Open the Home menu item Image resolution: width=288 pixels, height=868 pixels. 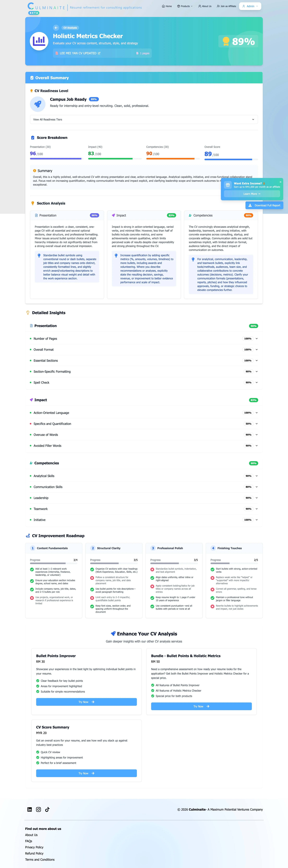point(167,6)
